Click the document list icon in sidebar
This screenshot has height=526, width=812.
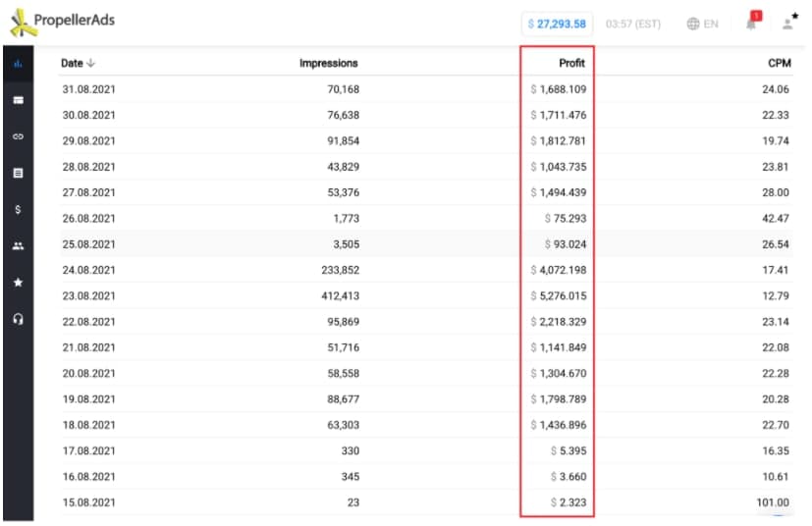[x=18, y=173]
